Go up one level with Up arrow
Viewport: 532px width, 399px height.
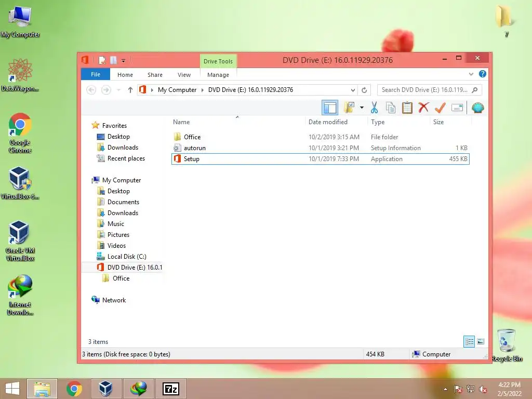130,89
